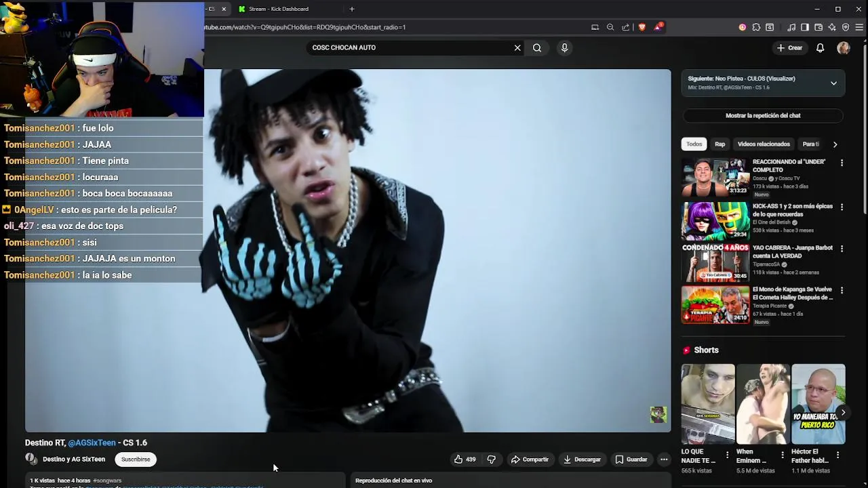868x488 pixels.
Task: Open the LO QUE NADIE TE short
Action: click(x=708, y=404)
